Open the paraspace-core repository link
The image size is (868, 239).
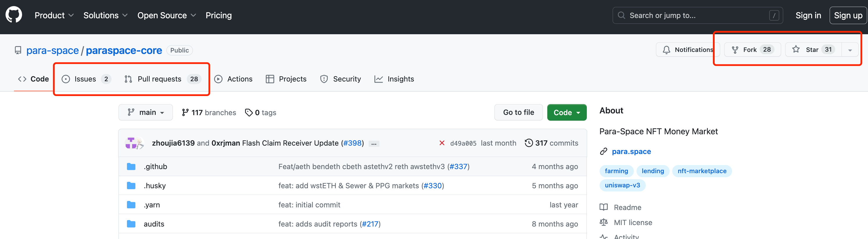[x=124, y=50]
